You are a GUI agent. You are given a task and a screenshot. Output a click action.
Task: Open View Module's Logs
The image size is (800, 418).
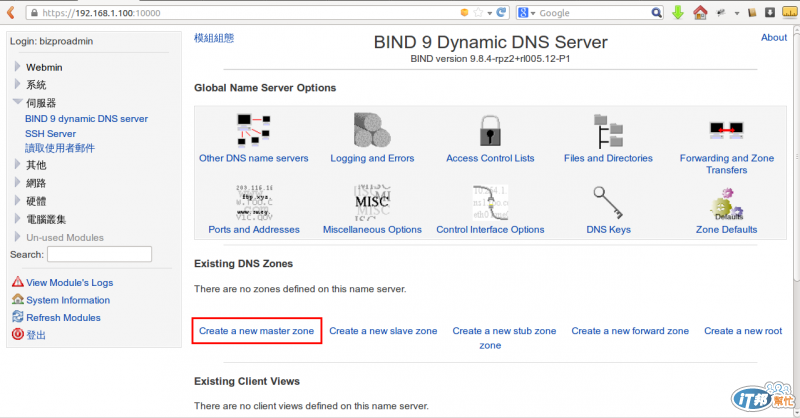coord(70,282)
